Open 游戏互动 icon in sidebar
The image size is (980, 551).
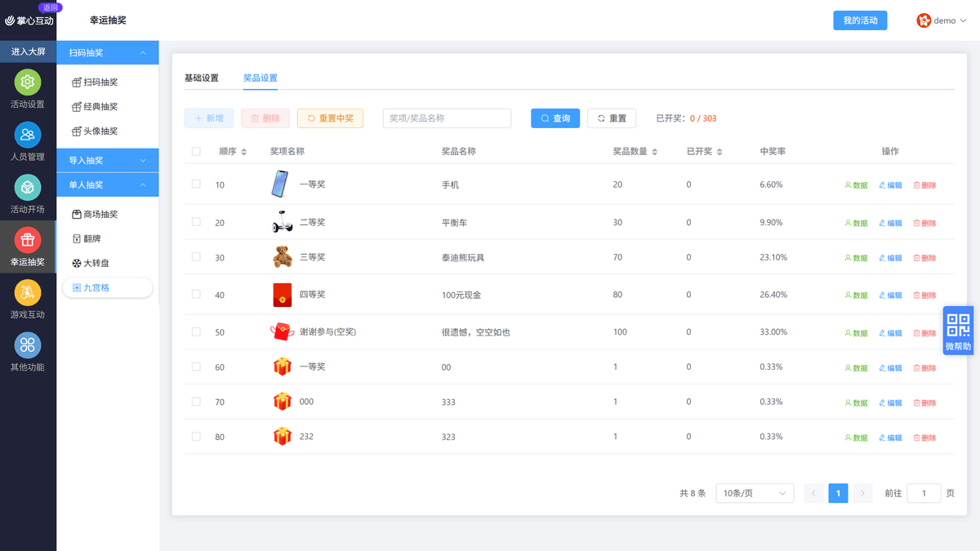tap(28, 292)
